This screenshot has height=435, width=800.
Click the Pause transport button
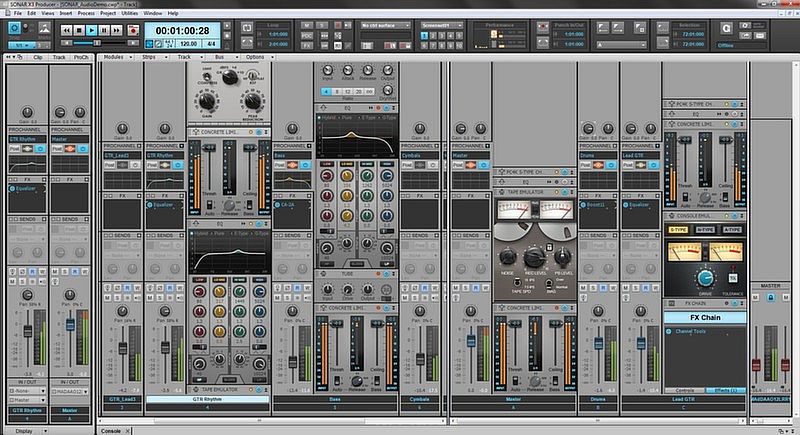pyautogui.click(x=106, y=31)
